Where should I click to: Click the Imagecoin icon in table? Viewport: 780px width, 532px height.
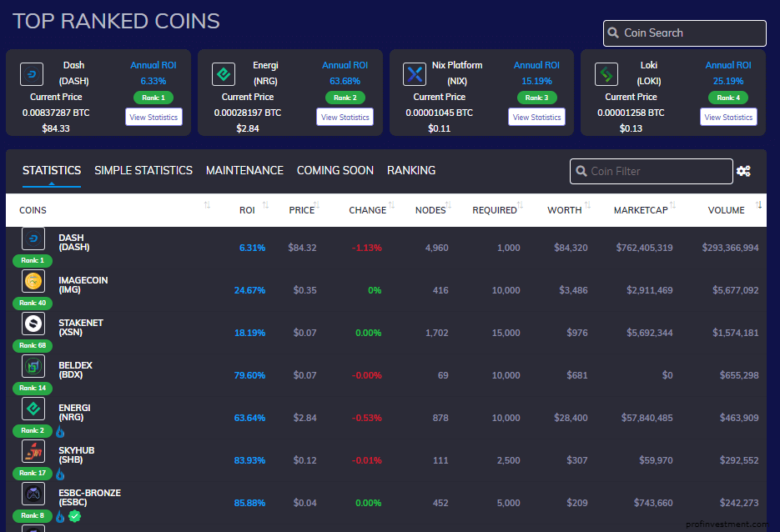(x=33, y=282)
